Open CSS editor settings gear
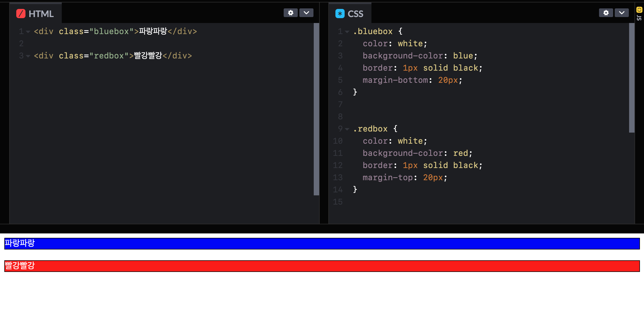 [606, 13]
